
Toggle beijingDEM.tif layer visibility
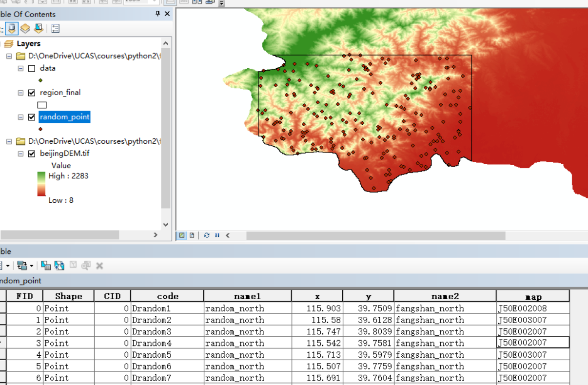[x=32, y=154]
